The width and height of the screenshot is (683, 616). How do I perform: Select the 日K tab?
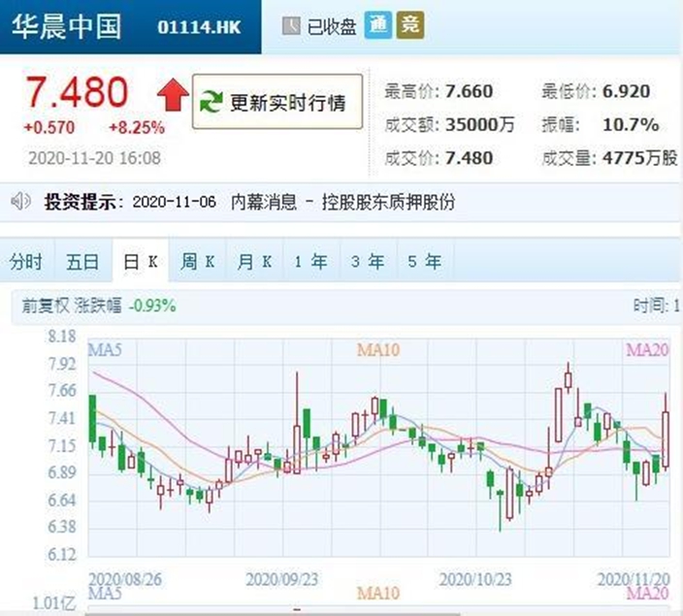141,261
